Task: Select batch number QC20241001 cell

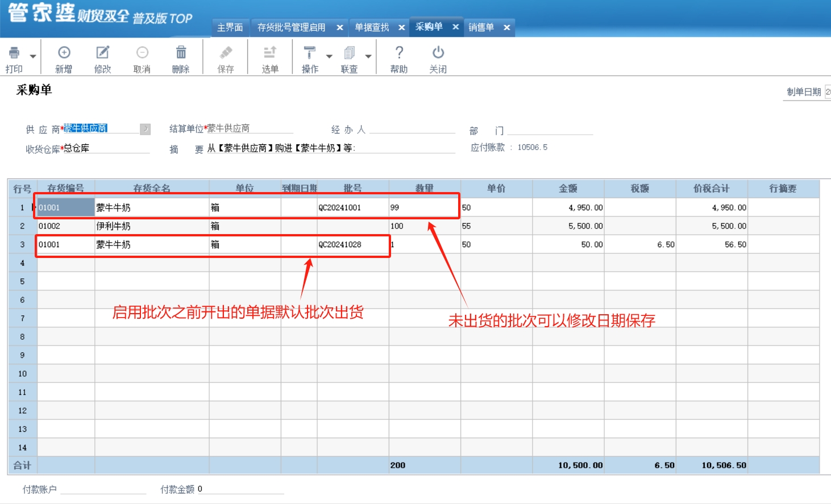Action: pos(353,207)
